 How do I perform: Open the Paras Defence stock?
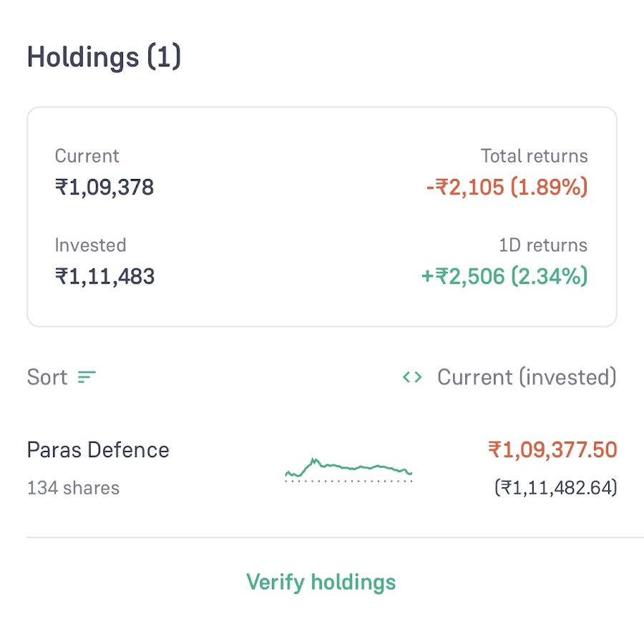click(x=98, y=450)
